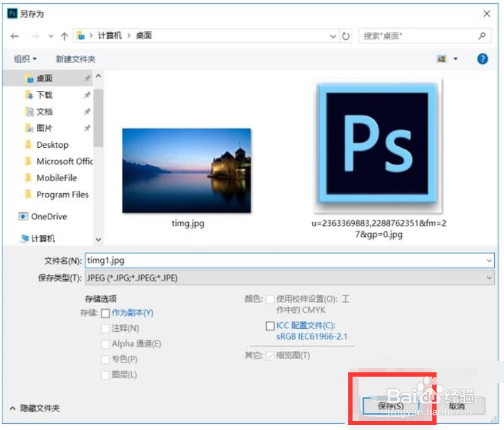504x430 pixels.
Task: Toggle 图层(L) checkbox
Action: pyautogui.click(x=105, y=375)
